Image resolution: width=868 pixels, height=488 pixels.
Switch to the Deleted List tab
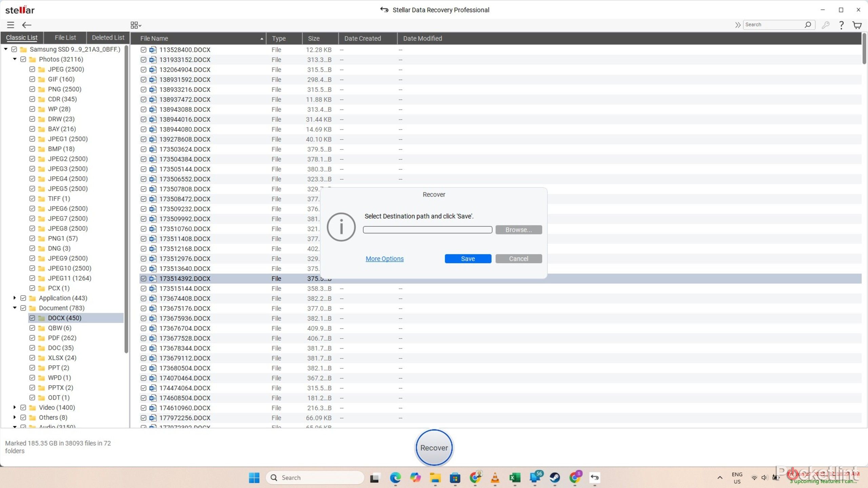coord(108,38)
